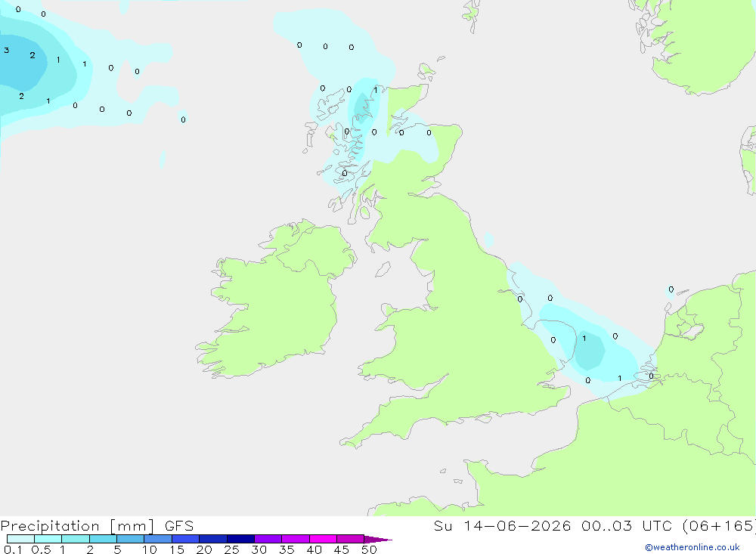Screen dimensions: 756x554
Task: Select the 35–40 mm purple legend swatch
Action: [x=296, y=539]
